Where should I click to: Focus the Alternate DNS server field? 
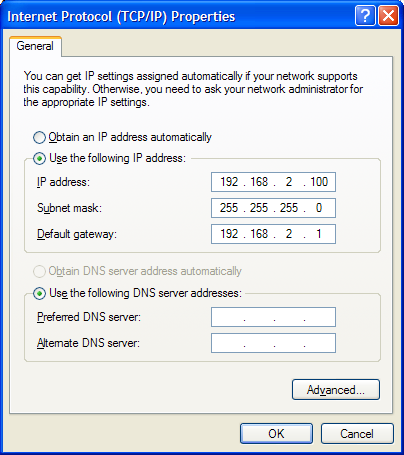(x=273, y=343)
